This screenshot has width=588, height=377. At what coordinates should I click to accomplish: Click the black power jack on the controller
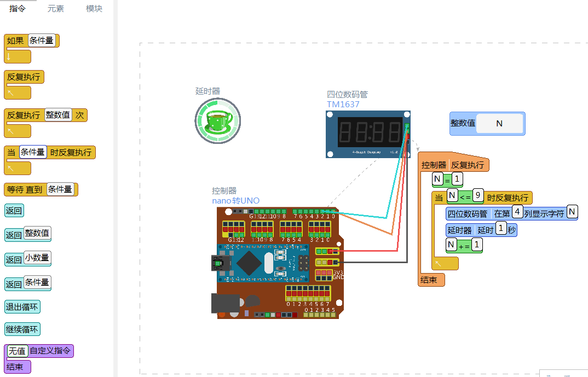(225, 303)
